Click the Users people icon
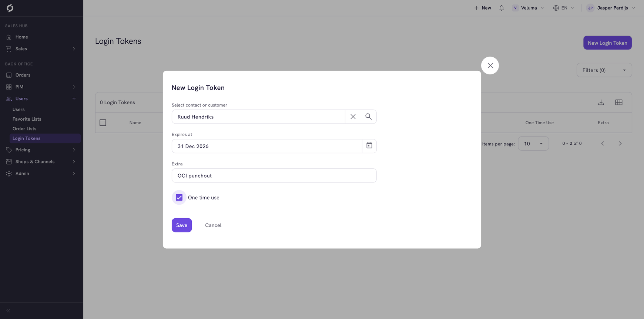 click(x=9, y=99)
